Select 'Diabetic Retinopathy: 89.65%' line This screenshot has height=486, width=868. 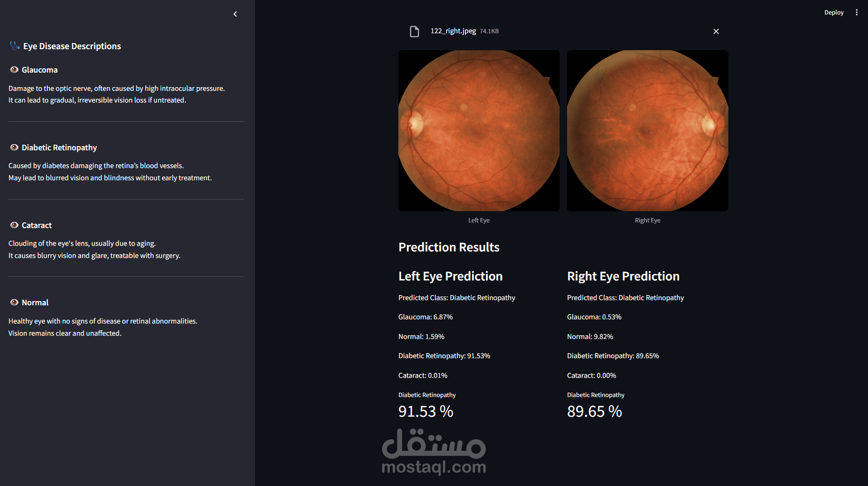click(613, 356)
